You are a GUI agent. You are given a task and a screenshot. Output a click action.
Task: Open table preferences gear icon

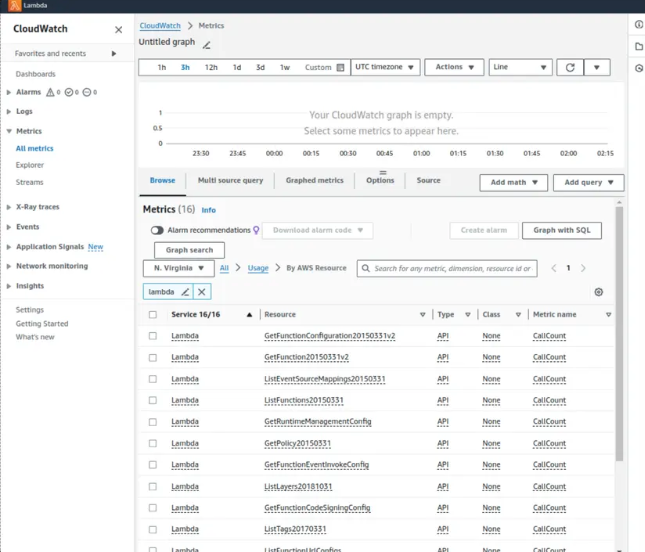(x=599, y=292)
